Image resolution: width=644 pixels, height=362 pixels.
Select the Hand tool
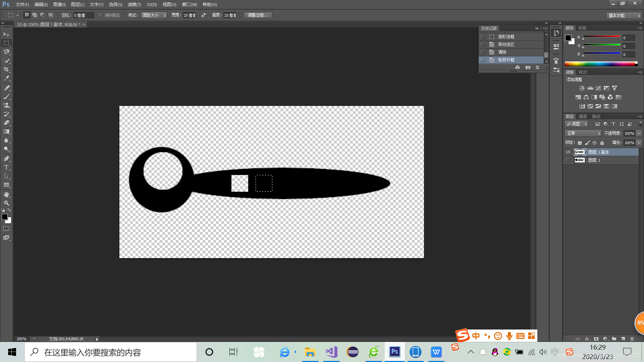[6, 194]
